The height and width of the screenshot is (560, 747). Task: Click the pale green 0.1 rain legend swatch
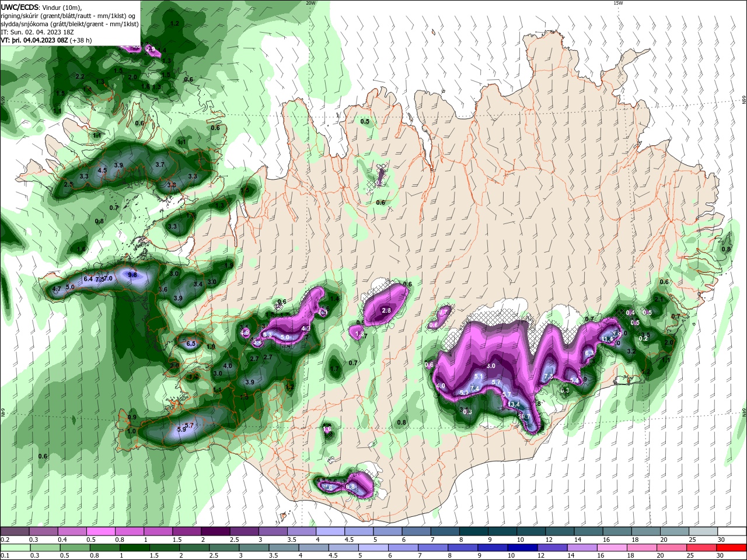15,548
